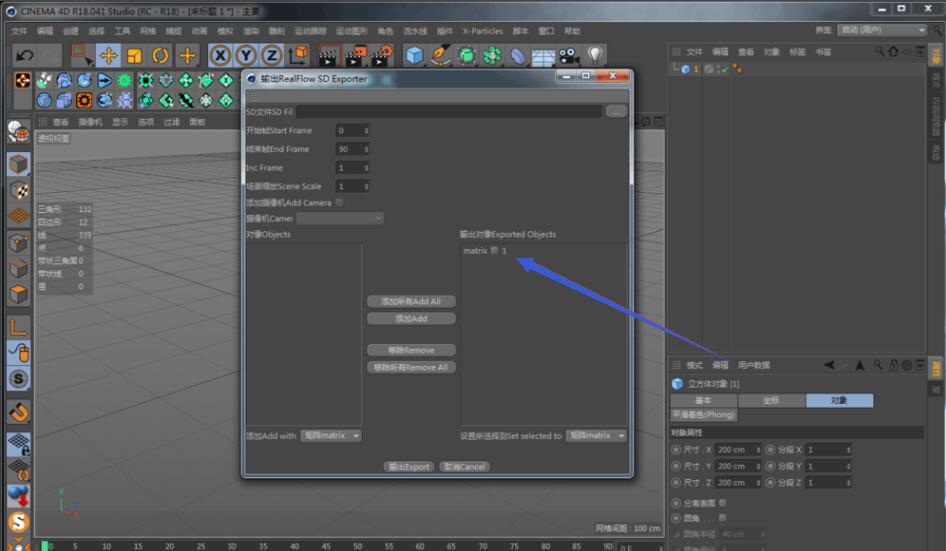Switch to the 基本 tab
946x551 pixels.
704,400
